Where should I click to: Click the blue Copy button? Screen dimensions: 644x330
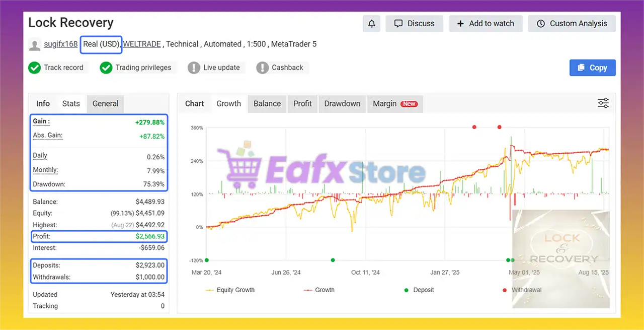click(x=592, y=68)
